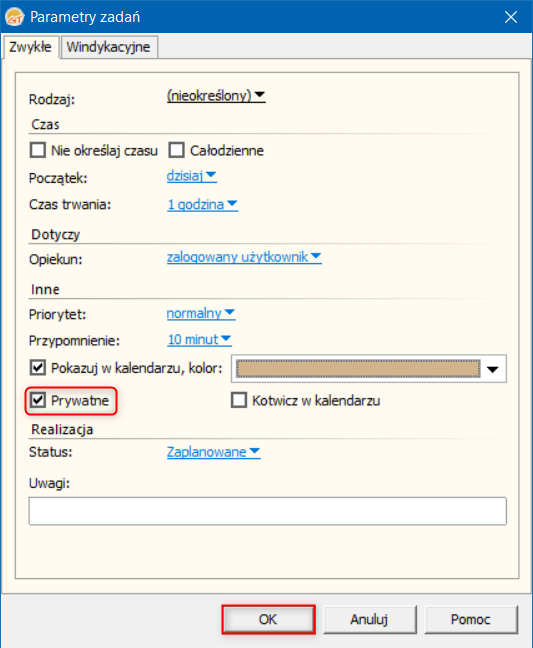Select the Zwykłe tab
This screenshot has height=648, width=533.
point(31,47)
